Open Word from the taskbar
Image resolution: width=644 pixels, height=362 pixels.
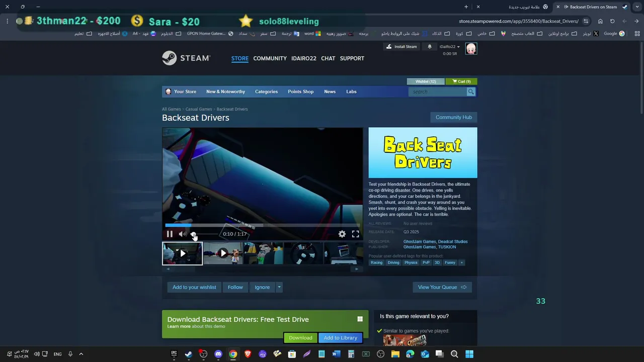(x=336, y=354)
